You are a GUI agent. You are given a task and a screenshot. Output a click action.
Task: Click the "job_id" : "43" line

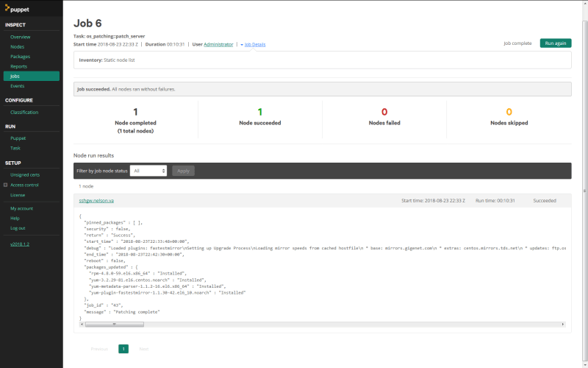(104, 305)
